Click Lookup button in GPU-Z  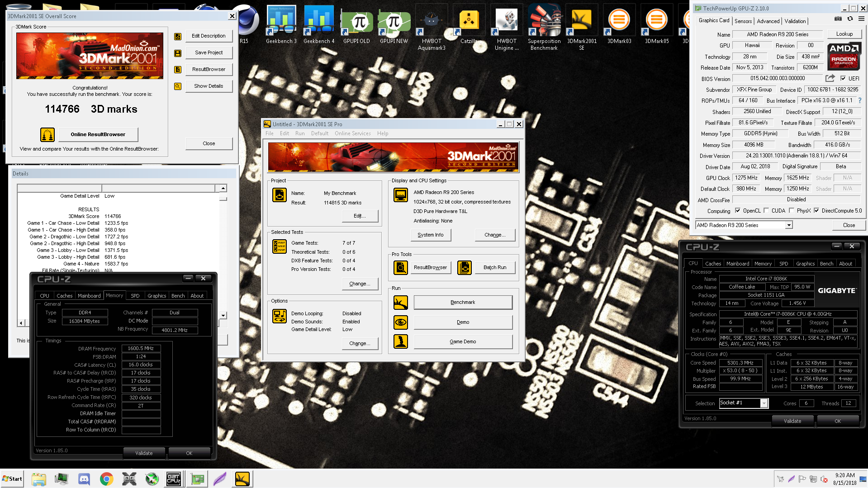844,34
